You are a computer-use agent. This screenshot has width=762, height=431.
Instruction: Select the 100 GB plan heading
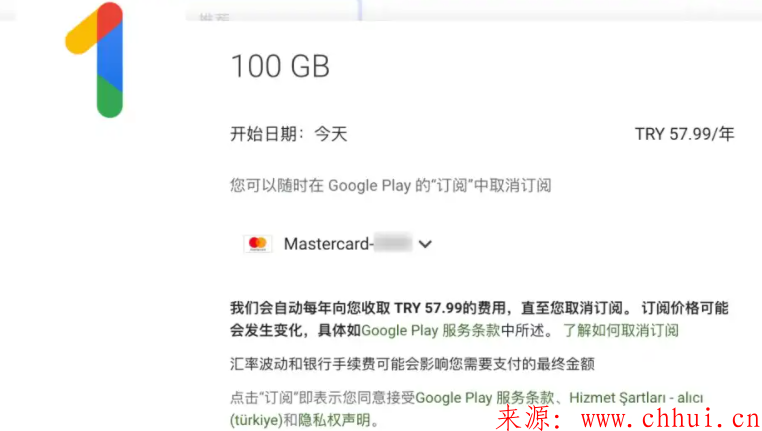click(280, 66)
